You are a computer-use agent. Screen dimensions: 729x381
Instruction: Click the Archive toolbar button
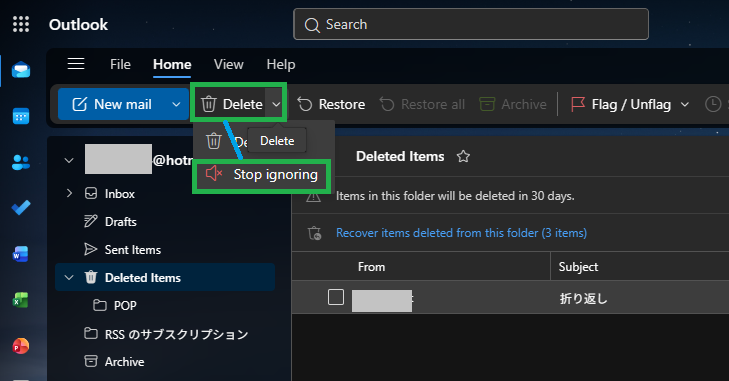(513, 104)
